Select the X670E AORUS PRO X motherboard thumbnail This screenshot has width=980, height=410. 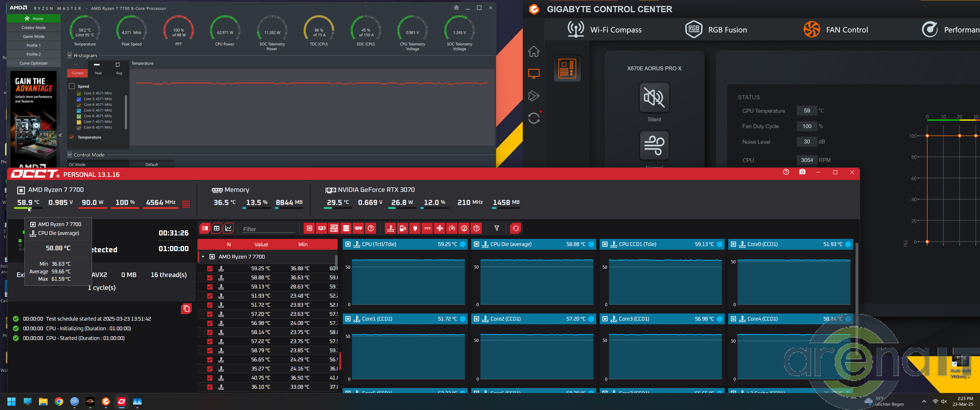point(567,69)
